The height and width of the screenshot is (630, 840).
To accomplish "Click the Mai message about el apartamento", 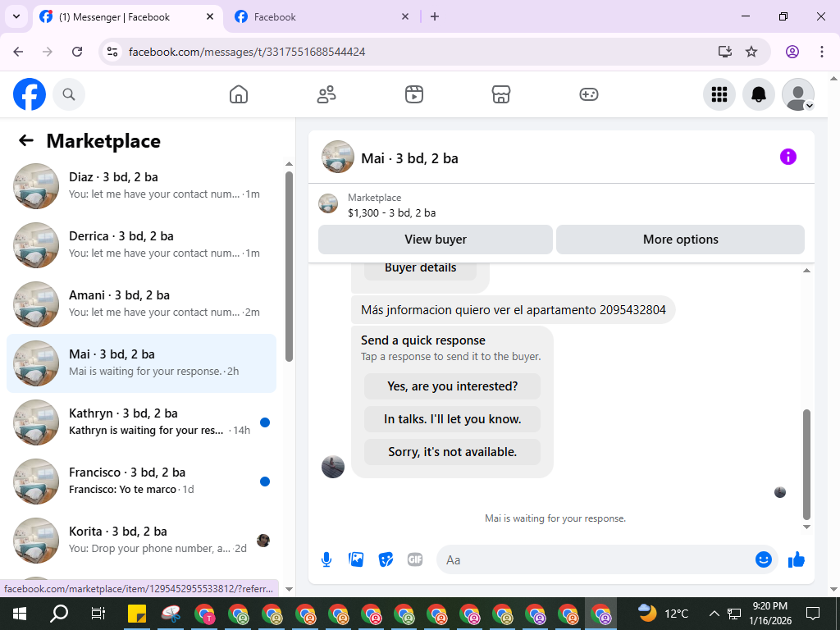I will (514, 309).
